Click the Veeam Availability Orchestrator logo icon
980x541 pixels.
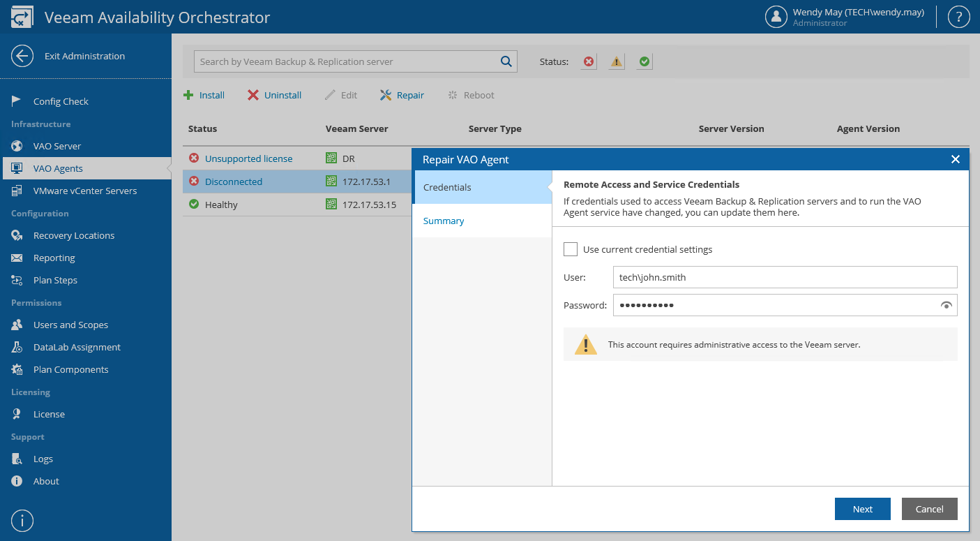22,17
